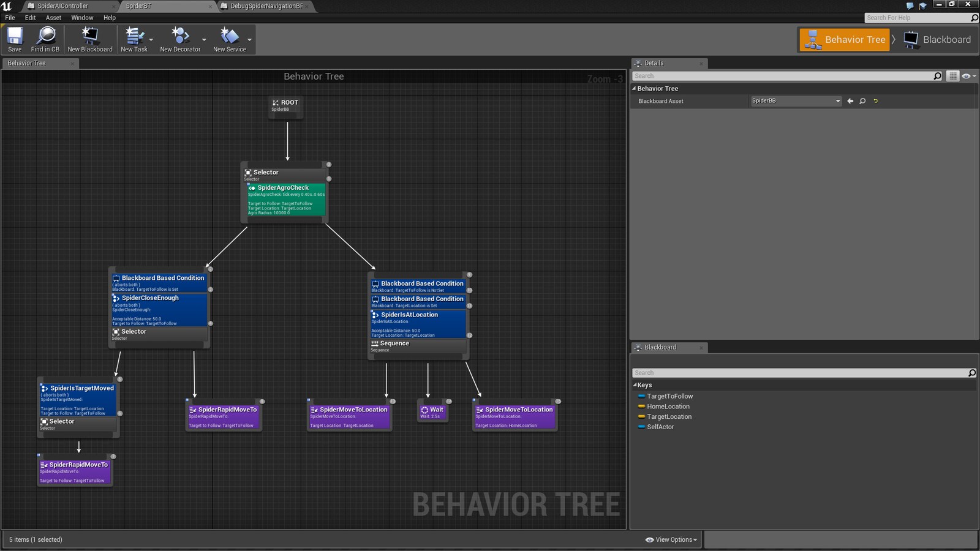Create a New Blackboard asset
This screenshot has width=980, height=551.
pyautogui.click(x=89, y=39)
